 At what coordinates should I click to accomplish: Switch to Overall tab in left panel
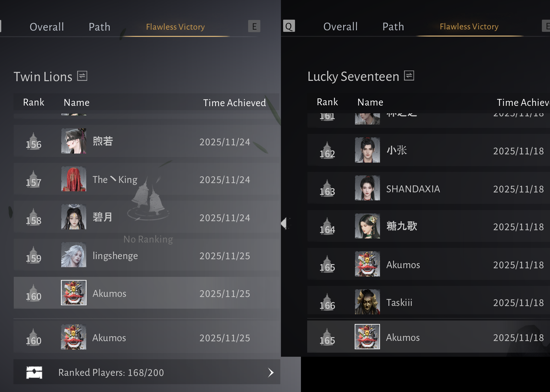pyautogui.click(x=47, y=27)
